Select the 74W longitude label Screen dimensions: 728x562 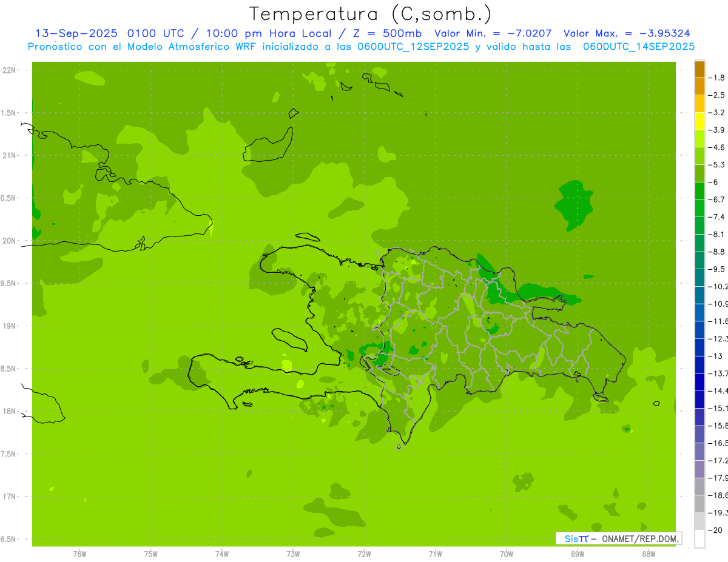221,554
